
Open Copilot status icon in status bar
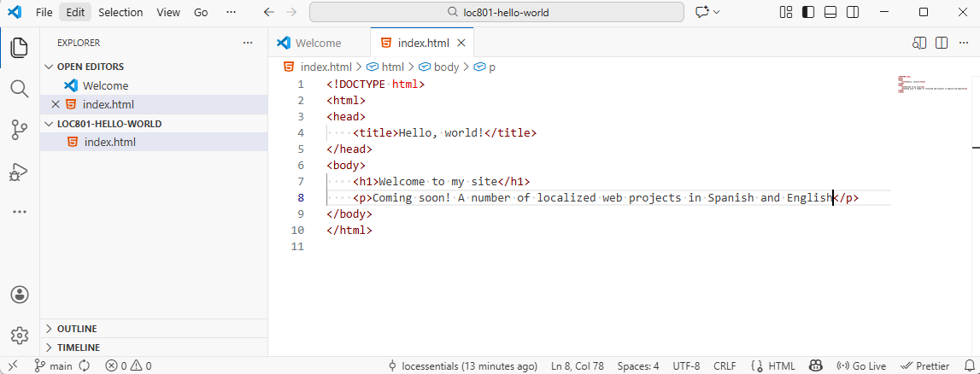pos(816,365)
